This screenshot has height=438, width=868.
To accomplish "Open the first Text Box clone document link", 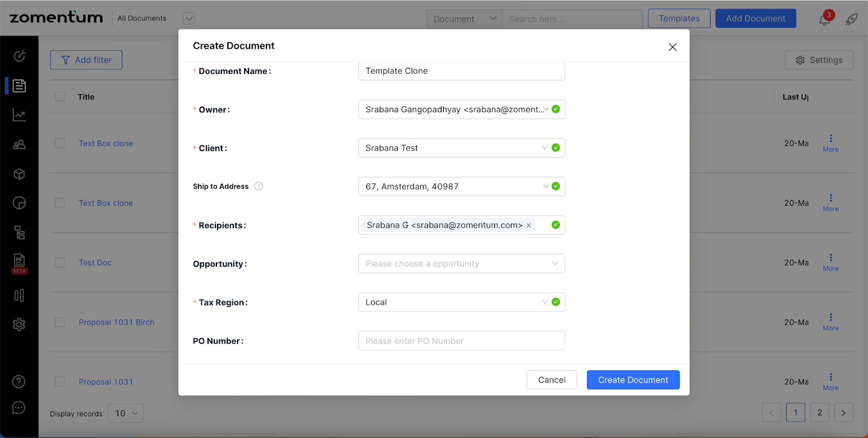I will point(106,143).
